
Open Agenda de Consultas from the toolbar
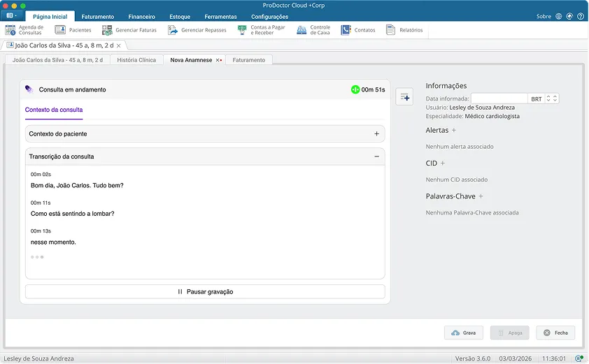point(24,30)
